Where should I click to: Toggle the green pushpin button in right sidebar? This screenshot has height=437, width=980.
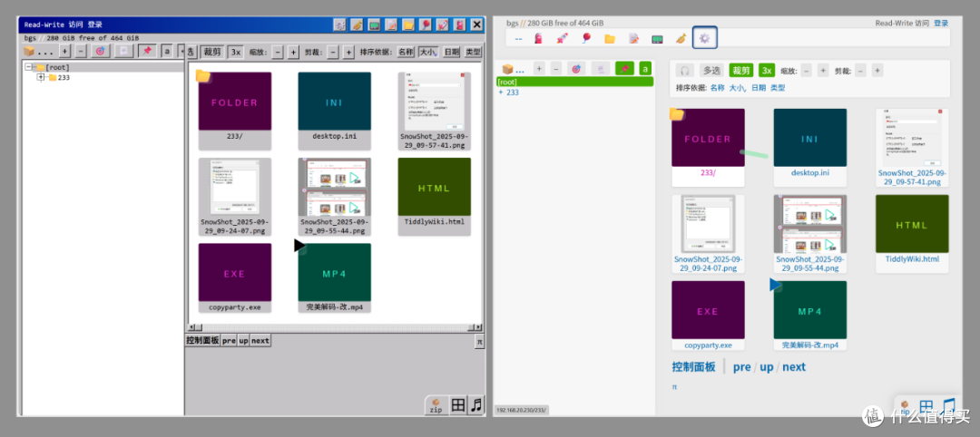coord(624,69)
